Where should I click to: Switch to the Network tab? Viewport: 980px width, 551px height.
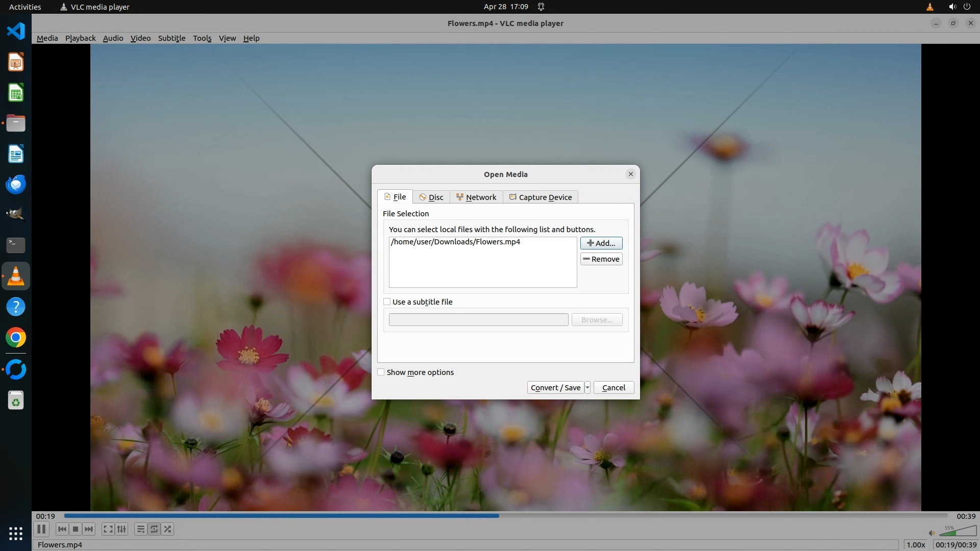coord(476,197)
